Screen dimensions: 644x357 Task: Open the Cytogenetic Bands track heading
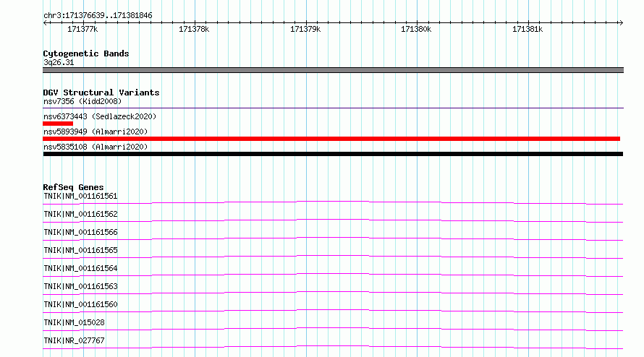tap(86, 53)
